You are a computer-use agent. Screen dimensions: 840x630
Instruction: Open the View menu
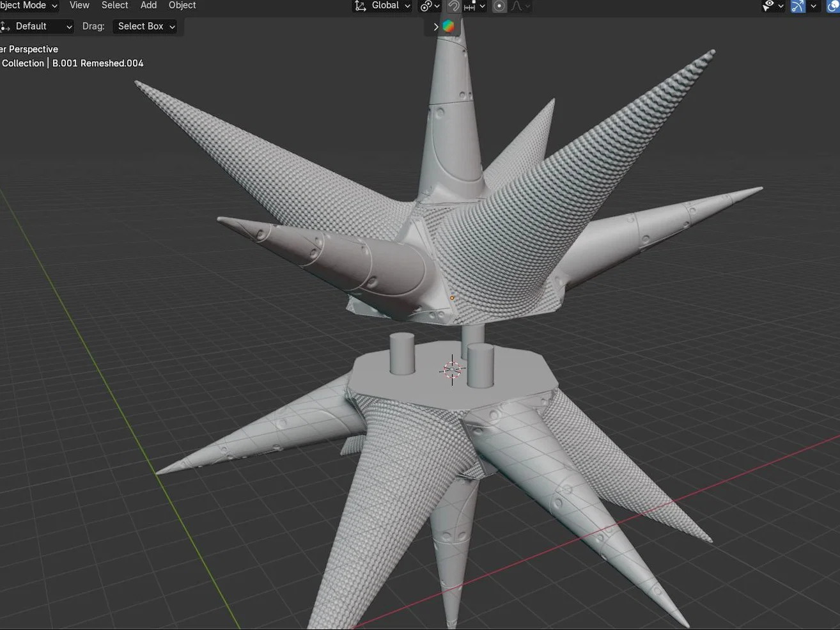79,6
